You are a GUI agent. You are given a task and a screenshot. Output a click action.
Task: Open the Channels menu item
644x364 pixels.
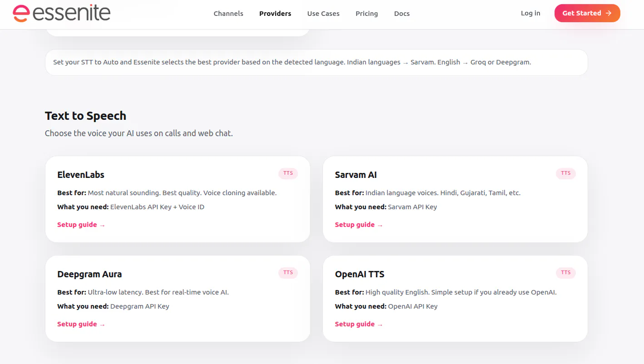pyautogui.click(x=228, y=14)
